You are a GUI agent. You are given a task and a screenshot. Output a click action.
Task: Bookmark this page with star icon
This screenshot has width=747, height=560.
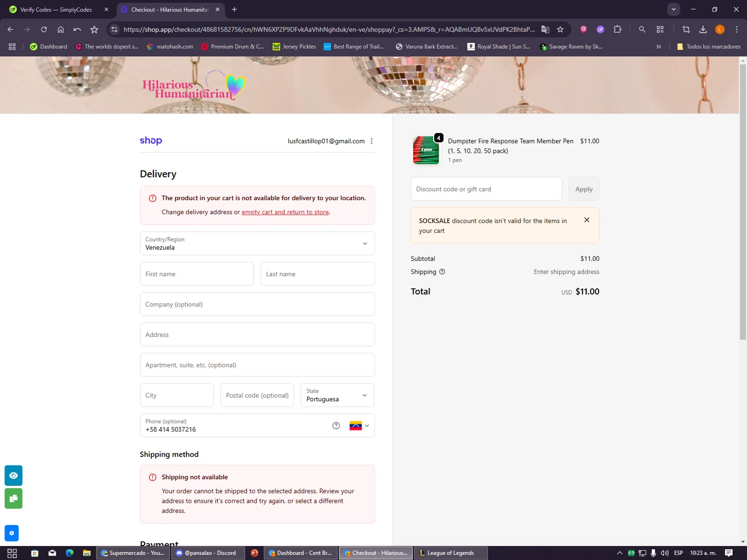560,29
